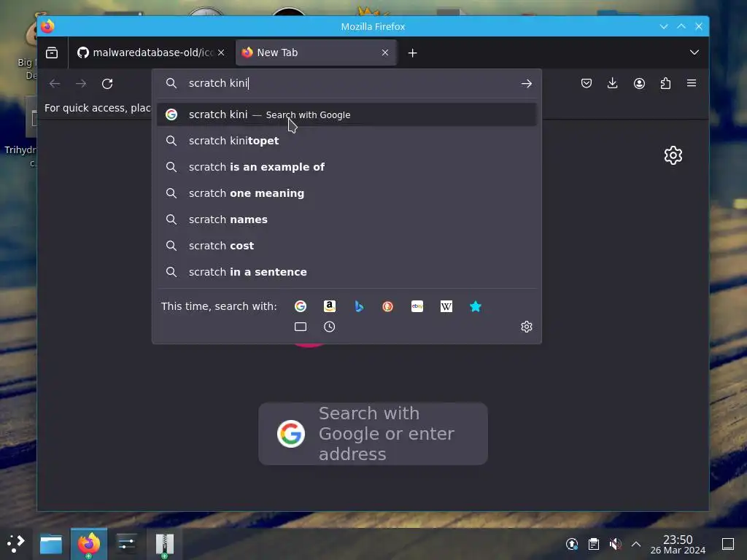
Task: Open muted volume tray icon
Action: pyautogui.click(x=615, y=544)
